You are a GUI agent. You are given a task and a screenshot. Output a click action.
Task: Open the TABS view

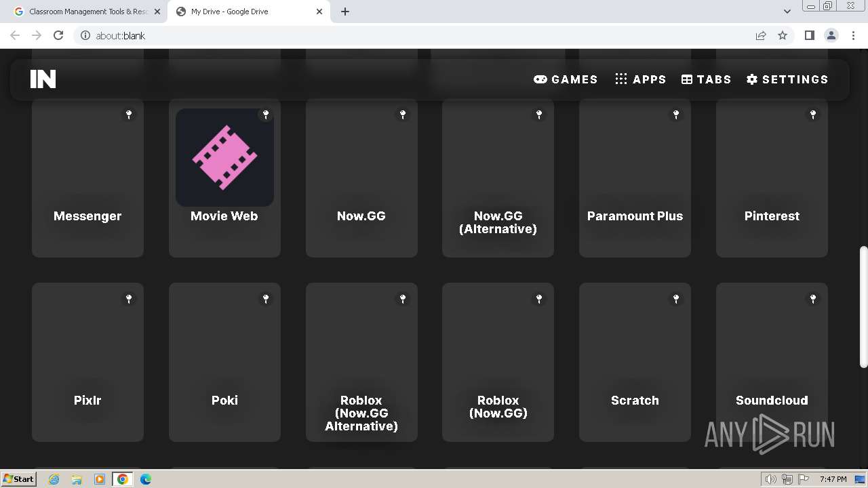pos(706,79)
